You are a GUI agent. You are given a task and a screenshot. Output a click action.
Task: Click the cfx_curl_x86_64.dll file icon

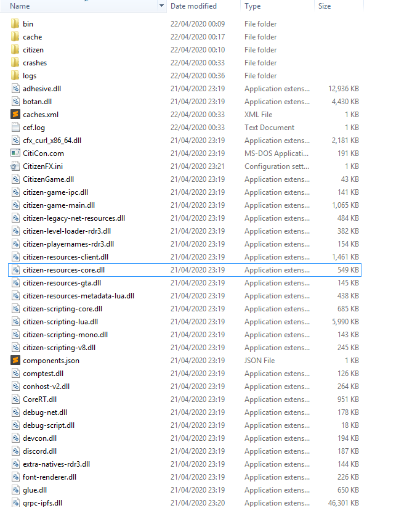pos(15,141)
